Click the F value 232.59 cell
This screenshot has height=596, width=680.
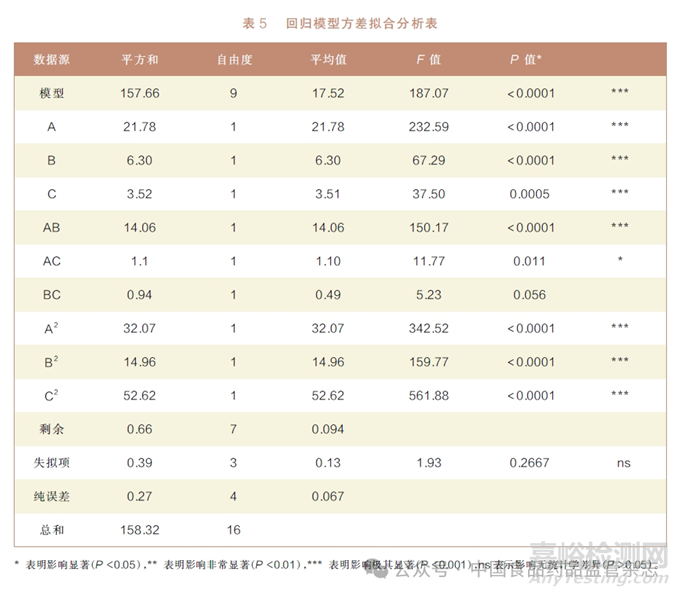pyautogui.click(x=428, y=127)
